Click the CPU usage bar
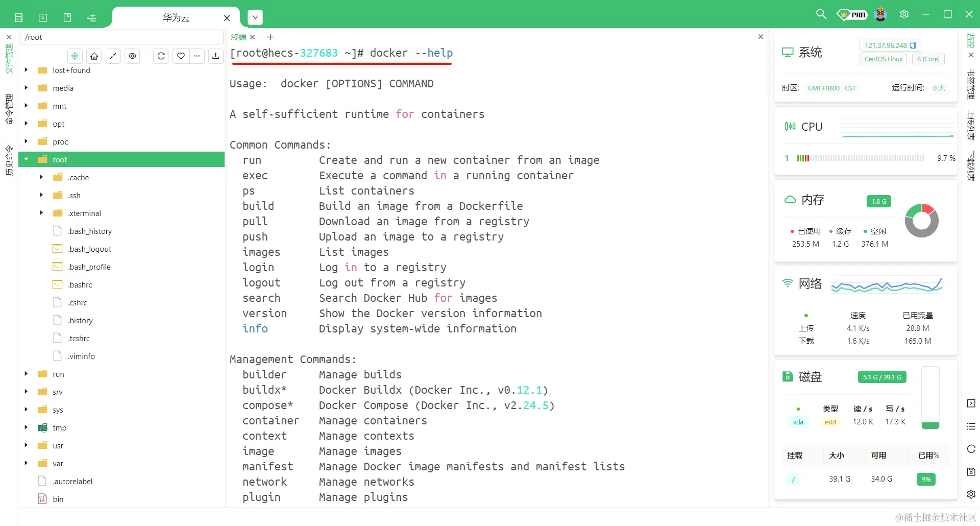 tap(860, 158)
